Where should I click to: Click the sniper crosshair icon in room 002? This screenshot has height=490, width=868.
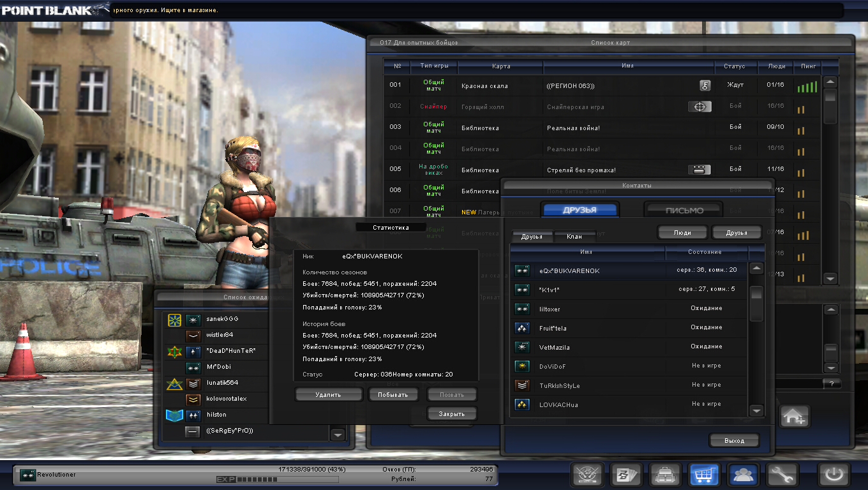(x=700, y=107)
